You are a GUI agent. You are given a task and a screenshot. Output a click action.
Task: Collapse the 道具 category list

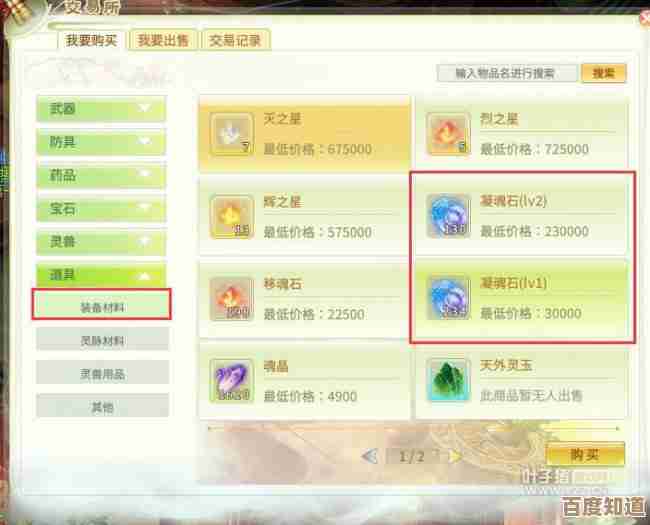102,275
